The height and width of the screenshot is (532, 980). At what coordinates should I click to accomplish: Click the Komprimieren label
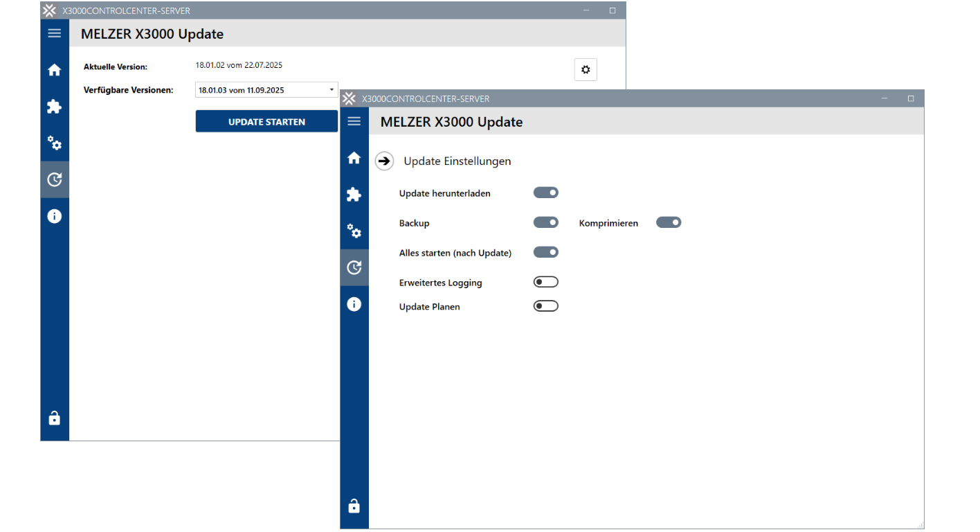point(608,223)
